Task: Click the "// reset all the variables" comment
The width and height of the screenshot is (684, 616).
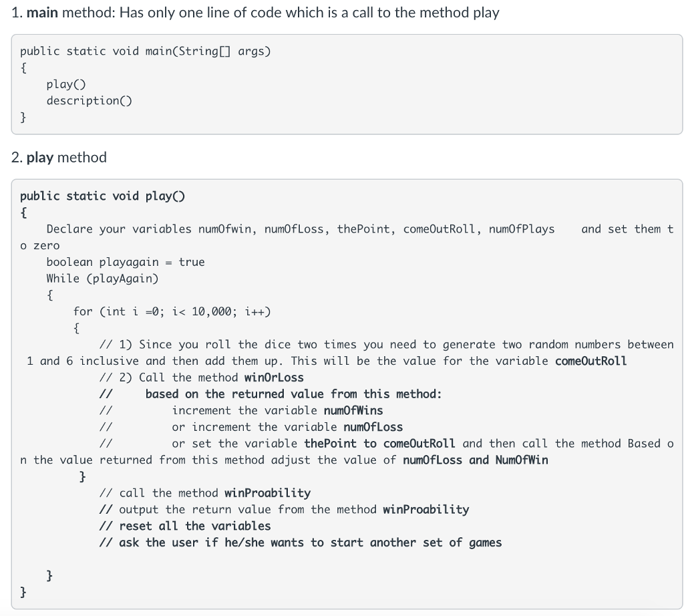Action: [x=184, y=526]
